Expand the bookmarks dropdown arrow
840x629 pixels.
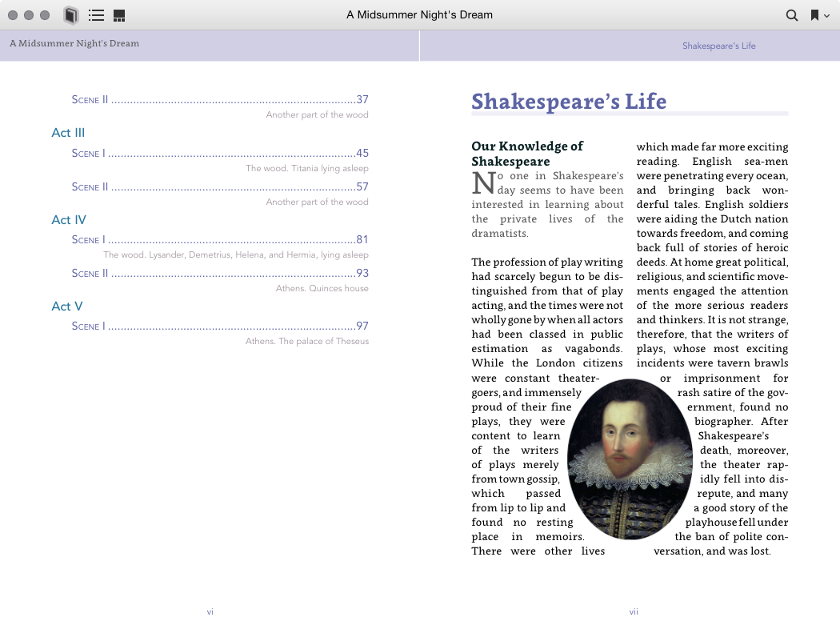(x=826, y=15)
